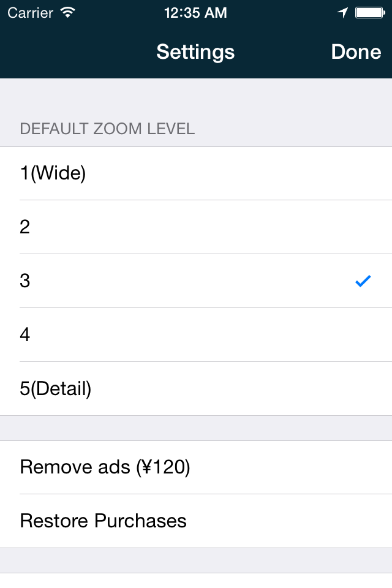Viewport: 392px width, 588px height.
Task: Tap the Wi-Fi signal icon in status bar
Action: click(68, 13)
